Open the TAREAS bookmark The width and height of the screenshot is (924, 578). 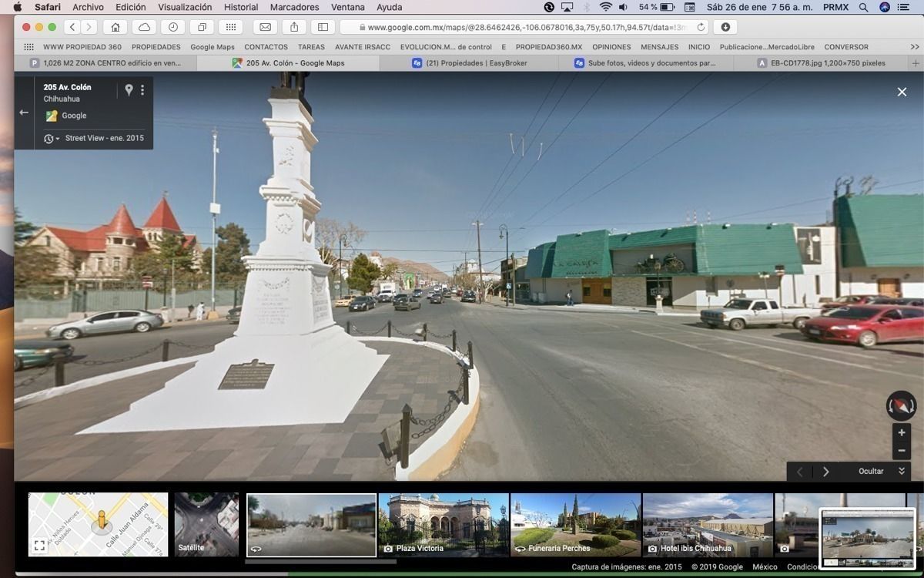(x=311, y=47)
